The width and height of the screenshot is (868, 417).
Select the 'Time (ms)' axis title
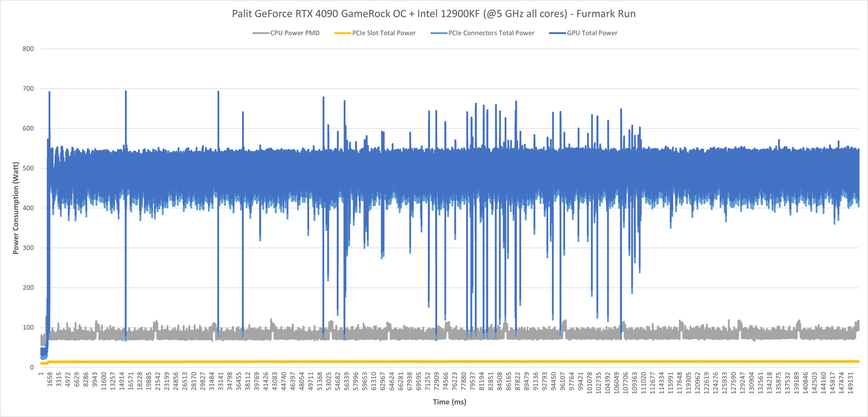tap(450, 402)
